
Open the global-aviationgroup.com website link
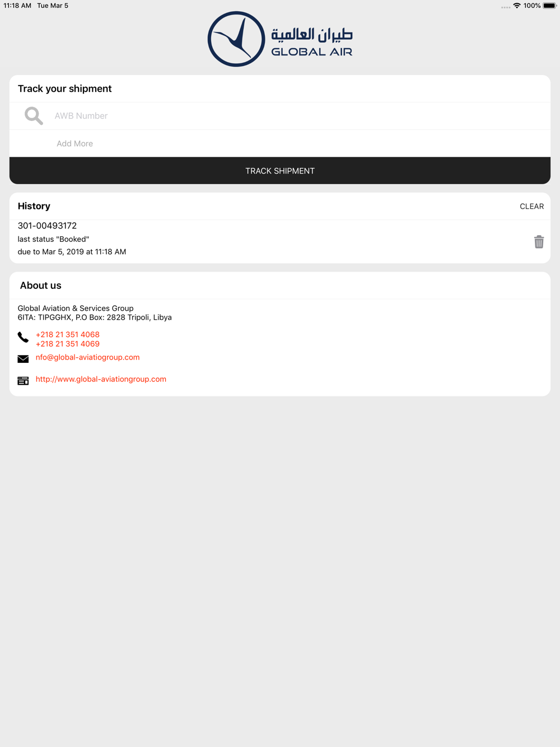coord(101,379)
